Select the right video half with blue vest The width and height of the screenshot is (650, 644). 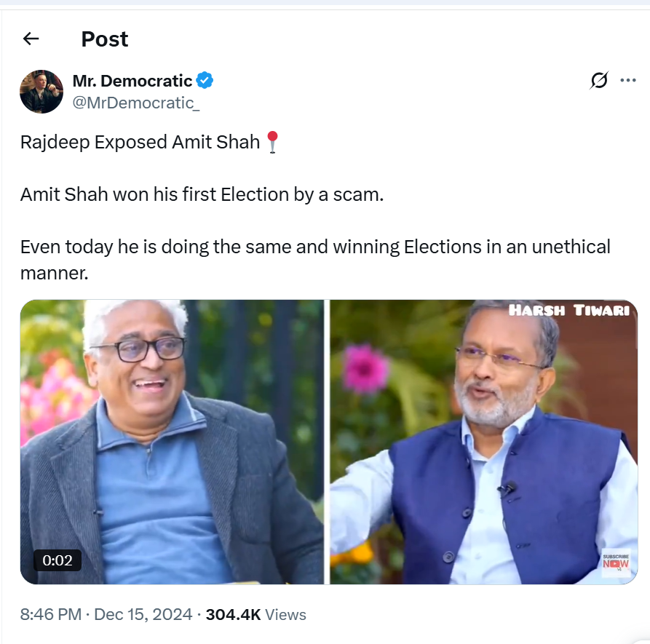[483, 442]
